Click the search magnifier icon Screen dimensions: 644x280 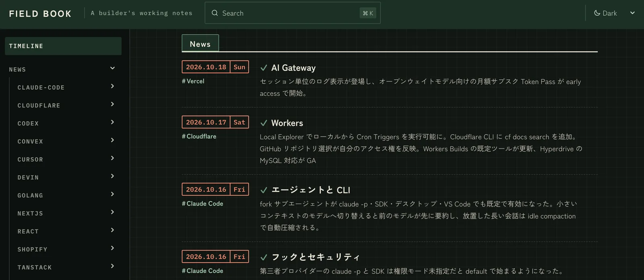pos(215,13)
